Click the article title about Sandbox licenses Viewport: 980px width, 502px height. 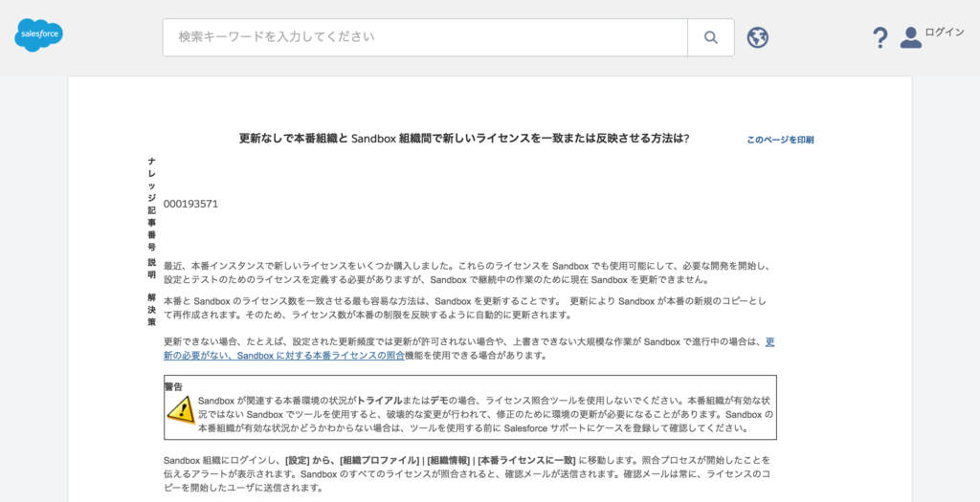[464, 139]
